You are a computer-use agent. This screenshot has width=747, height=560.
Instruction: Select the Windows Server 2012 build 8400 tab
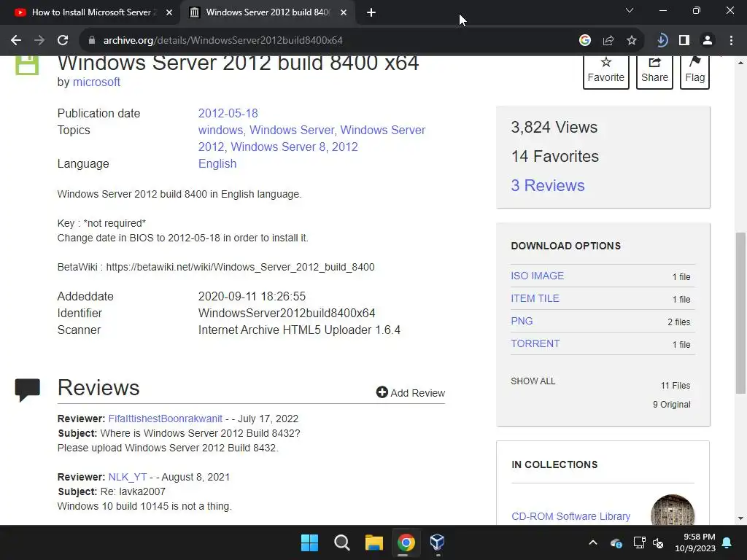pos(267,12)
